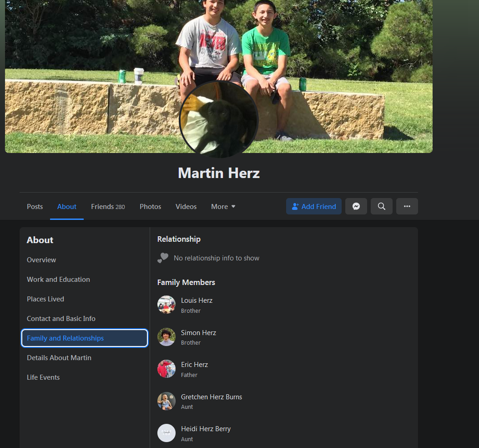Search within Martin Herz's profile
This screenshot has height=448, width=479.
(382, 206)
